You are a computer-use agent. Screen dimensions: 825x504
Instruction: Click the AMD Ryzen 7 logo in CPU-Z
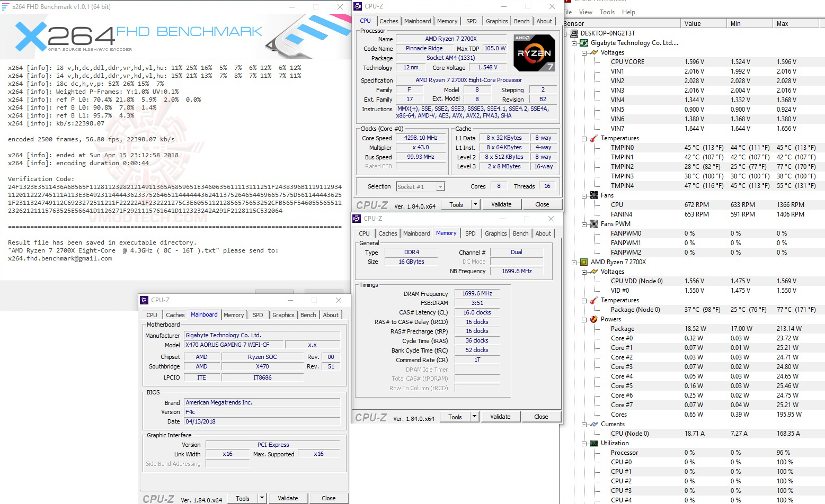(x=534, y=52)
